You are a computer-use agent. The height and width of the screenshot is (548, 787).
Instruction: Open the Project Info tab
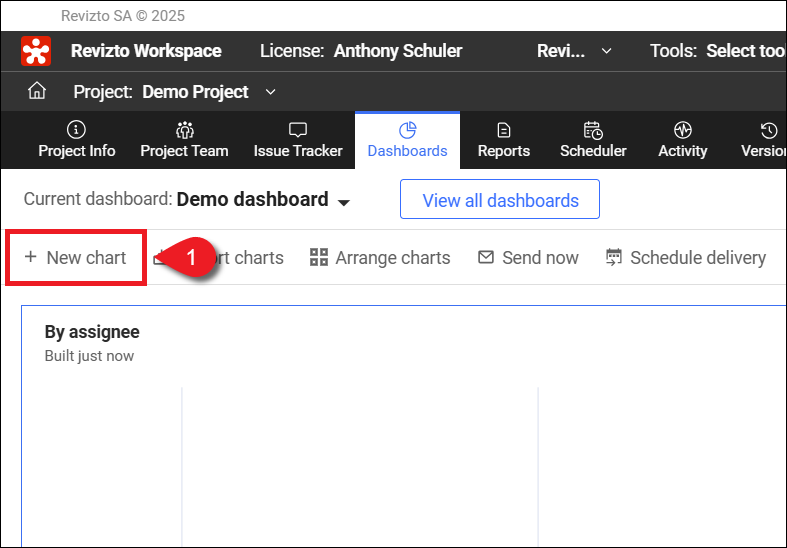point(77,140)
